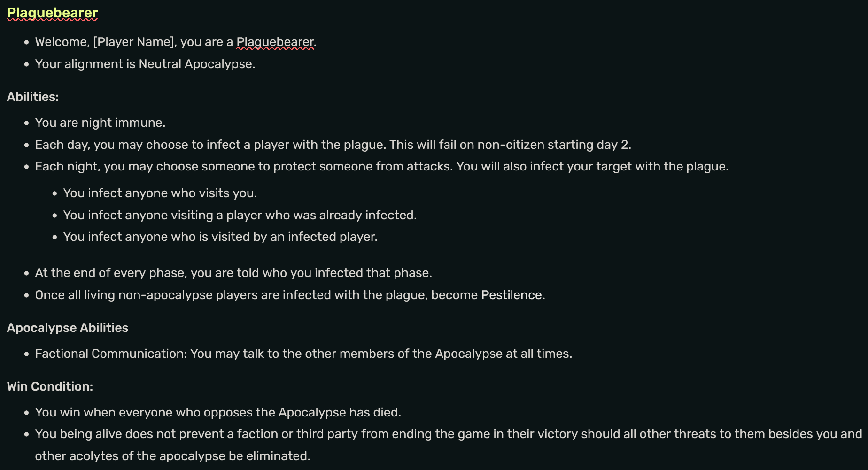Click the 'You are night immune' bullet
Viewport: 868px width, 470px height.
pyautogui.click(x=100, y=123)
